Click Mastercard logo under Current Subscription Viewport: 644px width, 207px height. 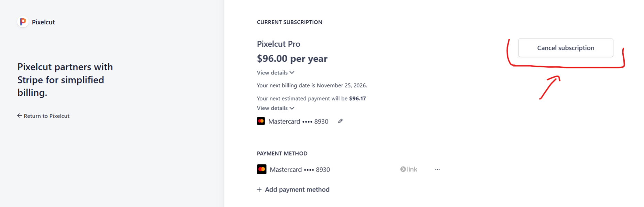(x=261, y=121)
